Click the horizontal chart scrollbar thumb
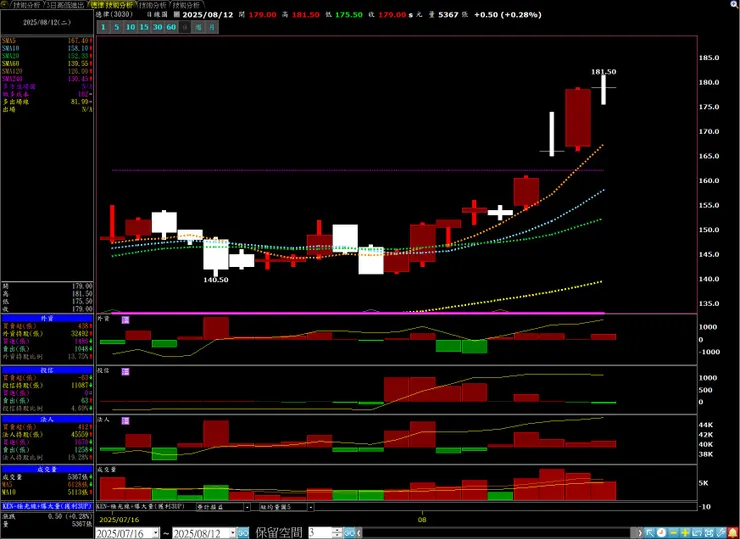This screenshot has width=740, height=539. [633, 533]
